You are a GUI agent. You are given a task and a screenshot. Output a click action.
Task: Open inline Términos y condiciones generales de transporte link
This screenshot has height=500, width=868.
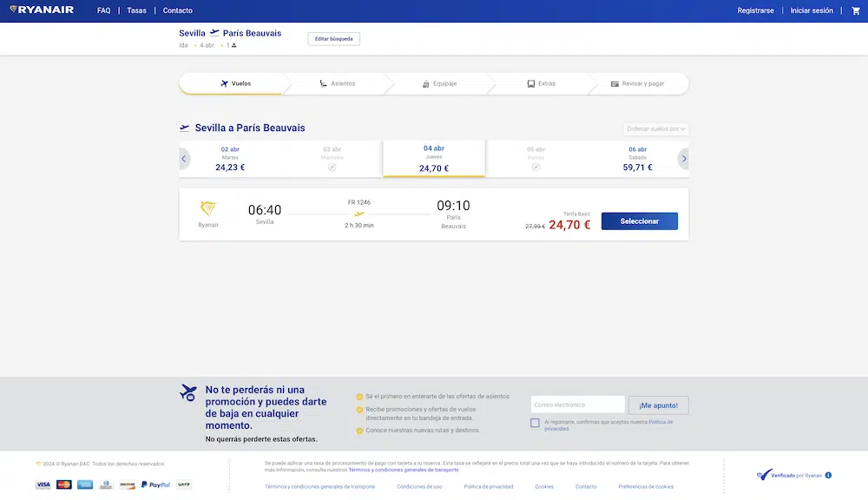point(404,470)
